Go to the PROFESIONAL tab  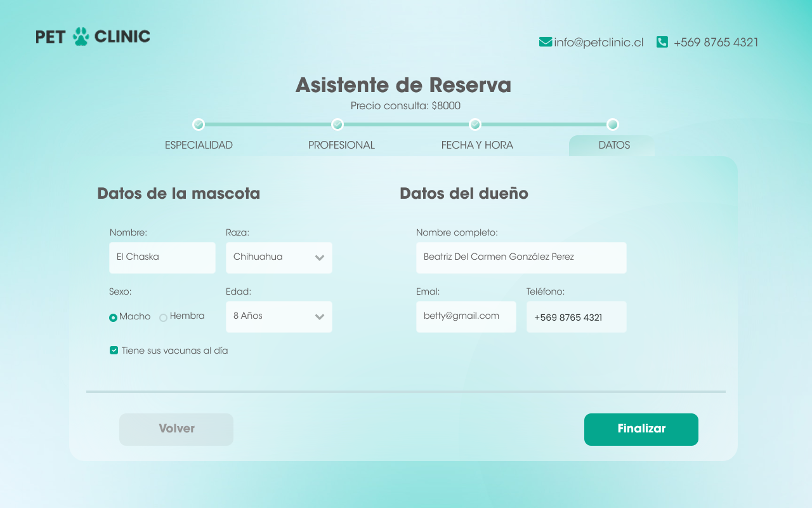pyautogui.click(x=341, y=145)
